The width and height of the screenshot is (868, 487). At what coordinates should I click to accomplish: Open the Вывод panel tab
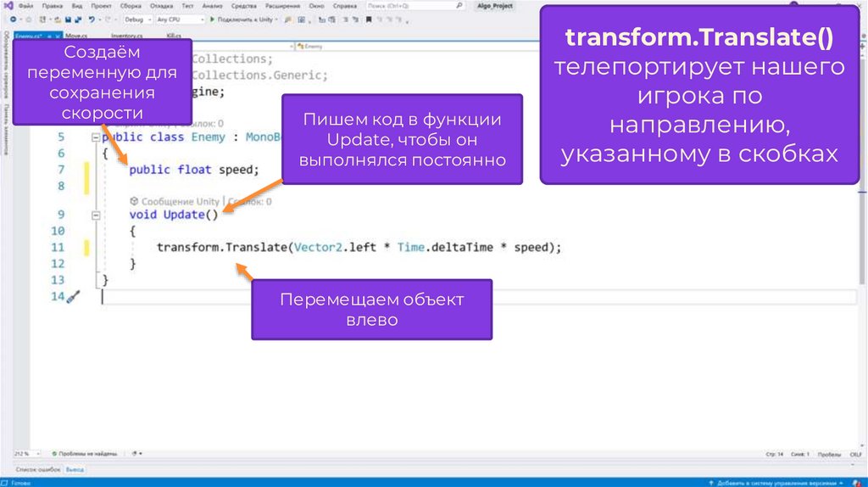click(75, 470)
